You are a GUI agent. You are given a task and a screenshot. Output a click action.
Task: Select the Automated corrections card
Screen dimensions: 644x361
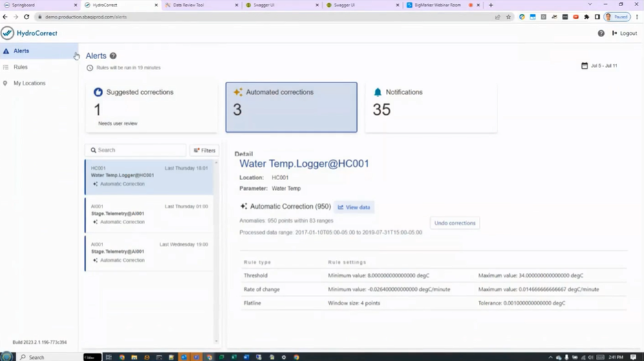[291, 107]
